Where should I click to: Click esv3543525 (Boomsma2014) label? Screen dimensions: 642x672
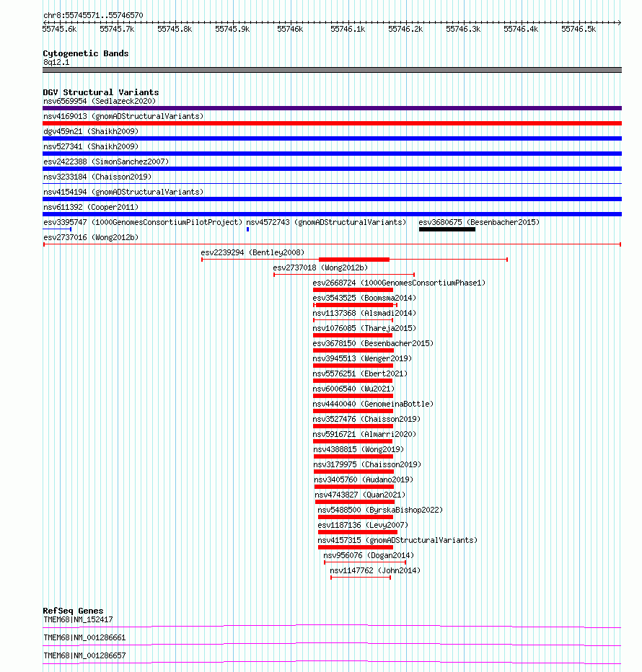pyautogui.click(x=364, y=298)
